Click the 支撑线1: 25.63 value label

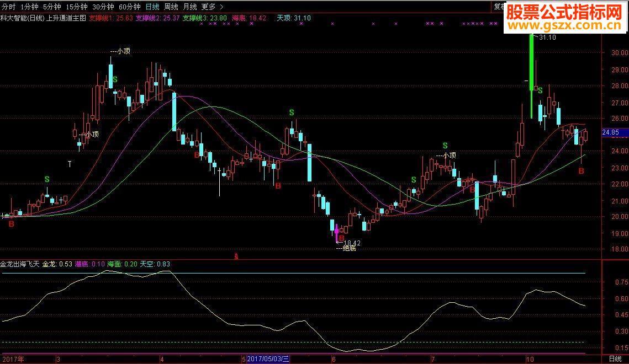[110, 18]
